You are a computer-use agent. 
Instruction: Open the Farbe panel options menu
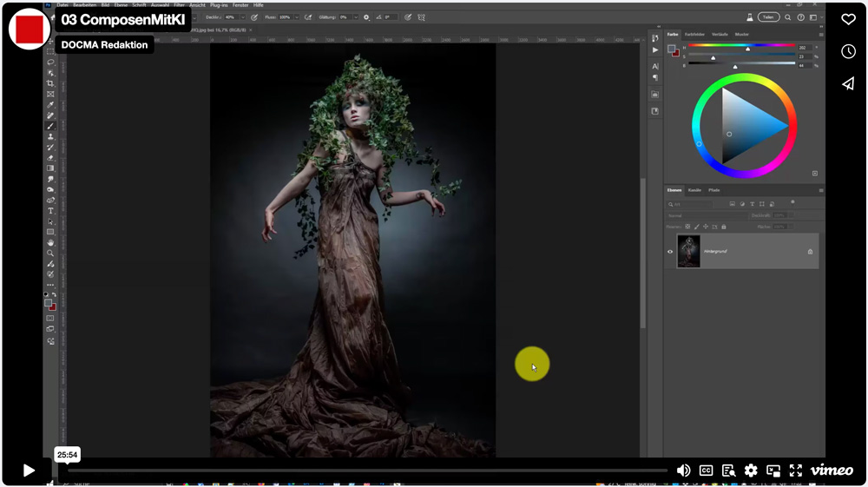(820, 34)
